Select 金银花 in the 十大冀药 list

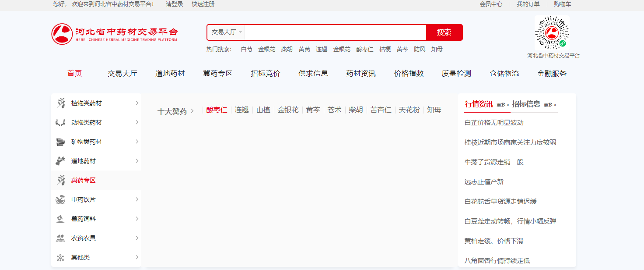(x=288, y=110)
